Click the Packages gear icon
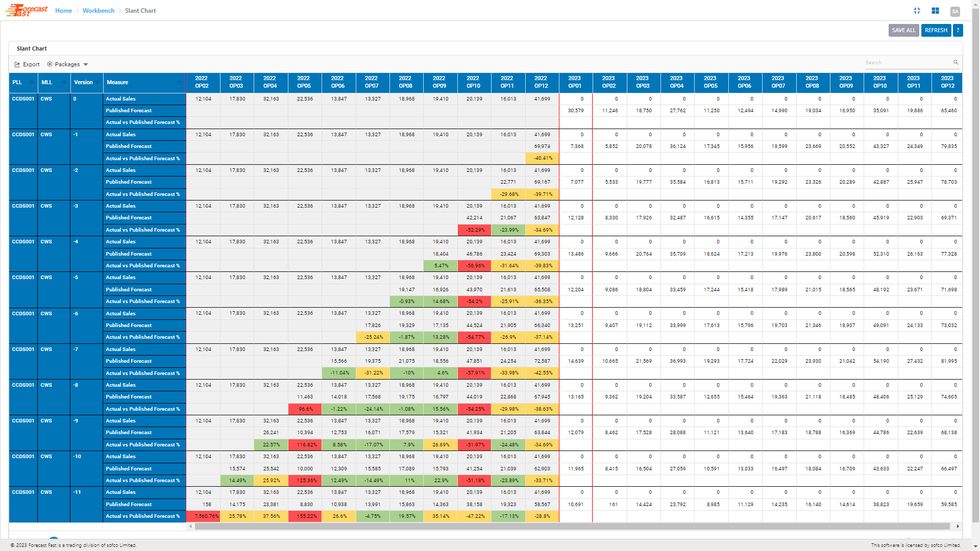Screen dimensions: 980x551 tap(50, 64)
